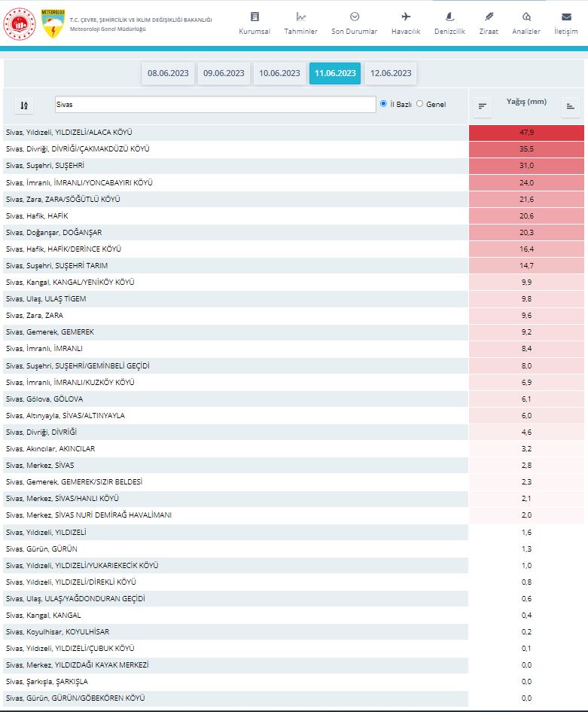Click the Meteoroloji Genel Müdürlüğü logo

coord(52,24)
